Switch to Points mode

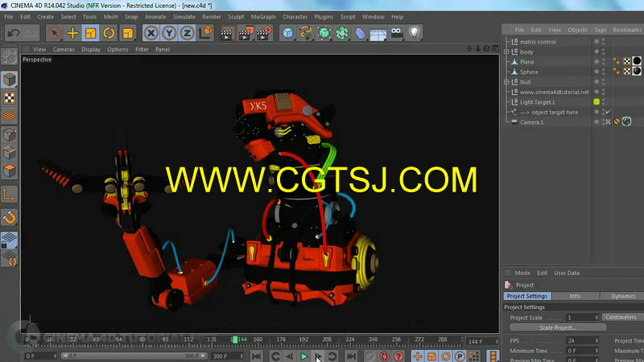click(x=10, y=134)
